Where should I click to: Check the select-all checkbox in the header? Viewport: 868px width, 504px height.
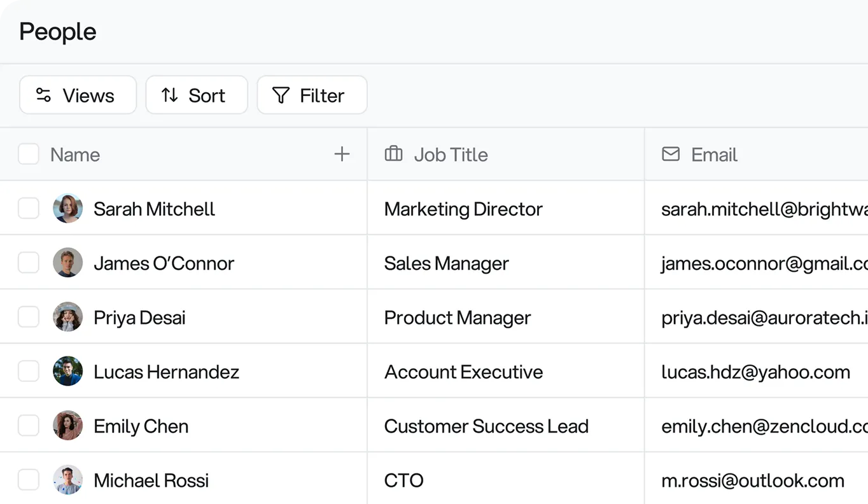29,154
